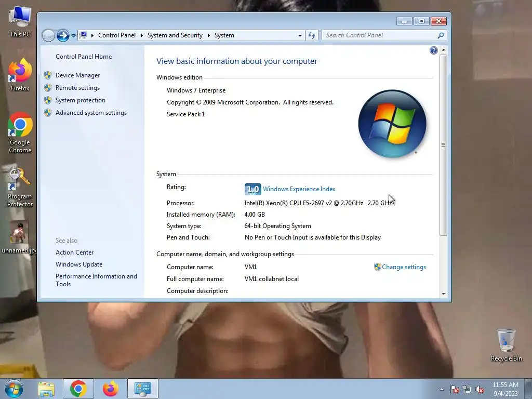The image size is (532, 399).
Task: Click the Chrome taskbar button
Action: point(78,389)
